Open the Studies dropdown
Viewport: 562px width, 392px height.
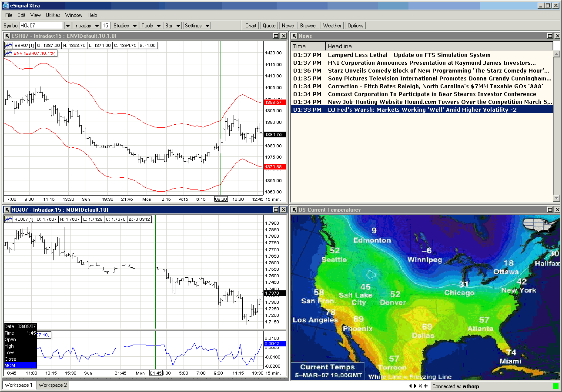coord(124,25)
